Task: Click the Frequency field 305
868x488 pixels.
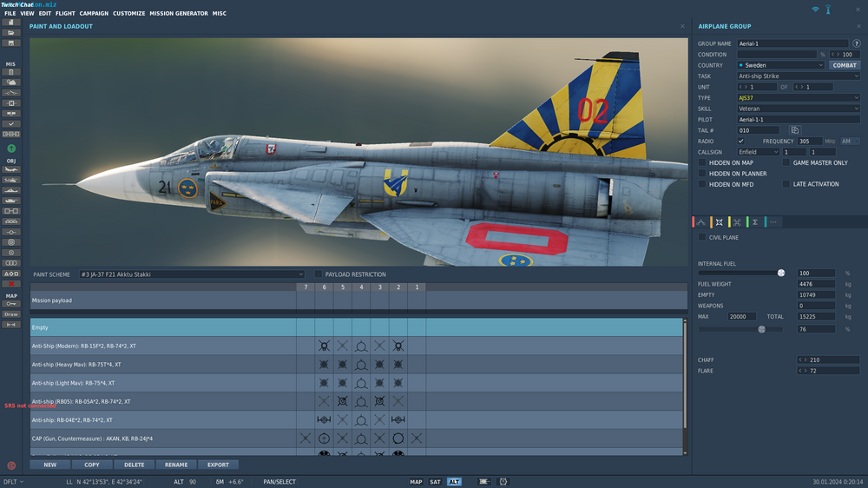Action: point(810,142)
